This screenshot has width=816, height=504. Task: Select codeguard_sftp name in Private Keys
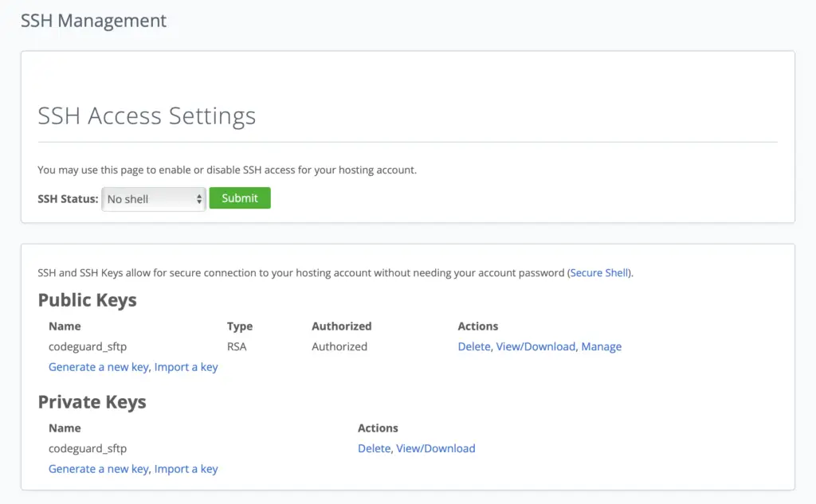pos(88,448)
